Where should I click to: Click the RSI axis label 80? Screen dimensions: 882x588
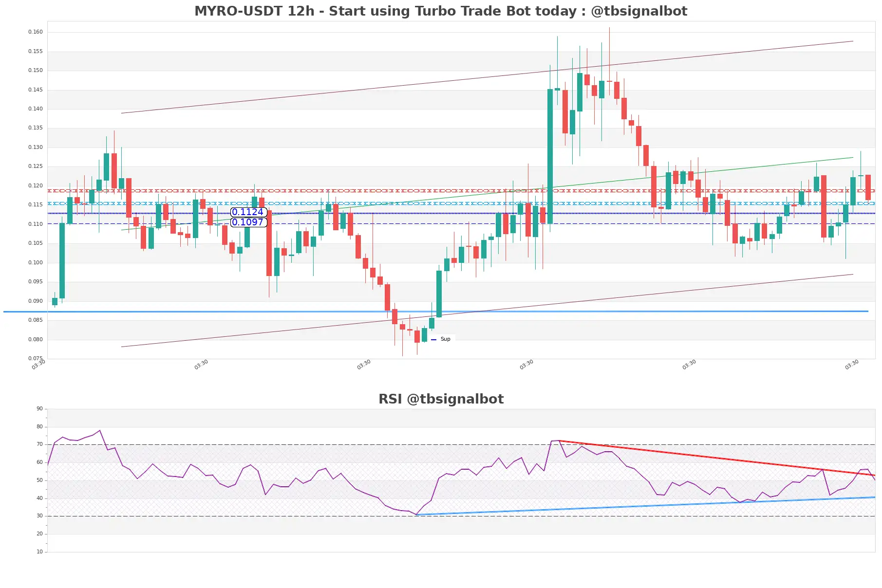pos(39,426)
